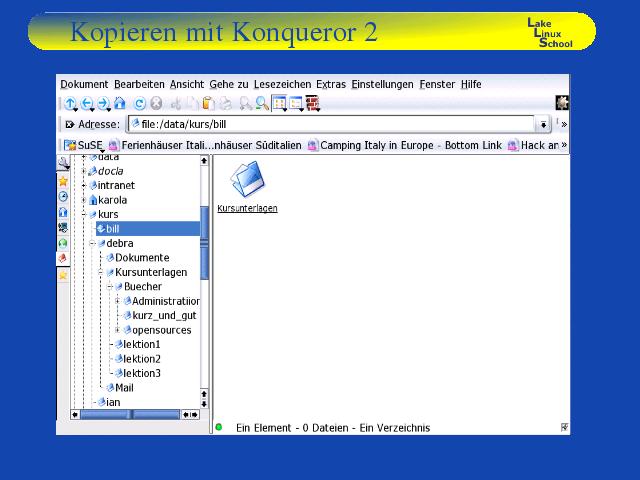The width and height of the screenshot is (640, 480).
Task: Click the Back navigation arrow
Action: [87, 103]
